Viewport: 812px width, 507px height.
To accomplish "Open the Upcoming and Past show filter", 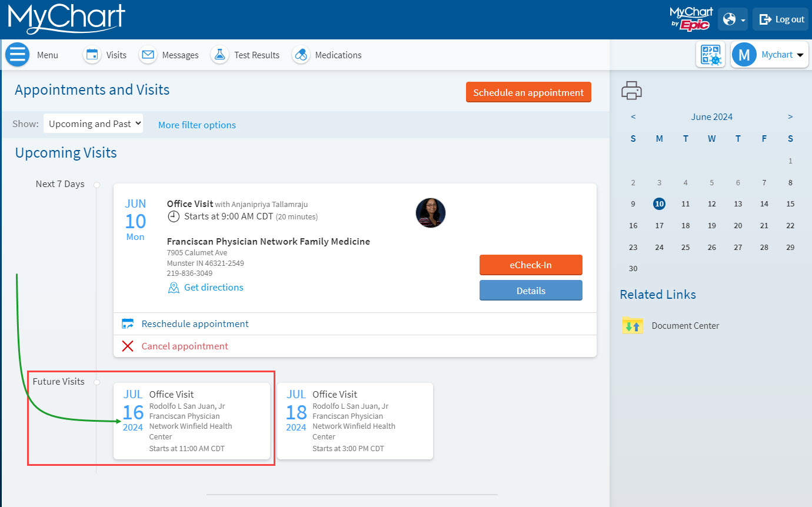I will (x=93, y=124).
